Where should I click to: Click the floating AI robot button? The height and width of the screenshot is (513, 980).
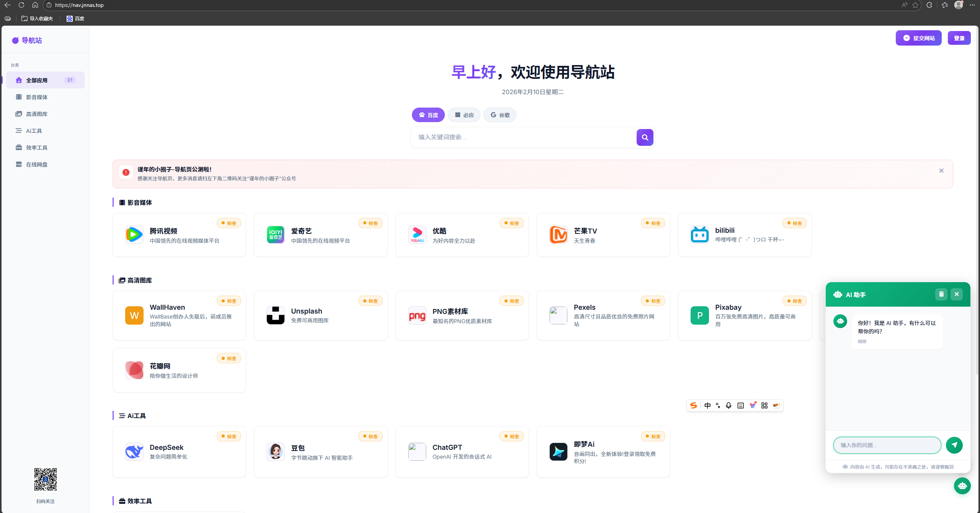(x=962, y=486)
